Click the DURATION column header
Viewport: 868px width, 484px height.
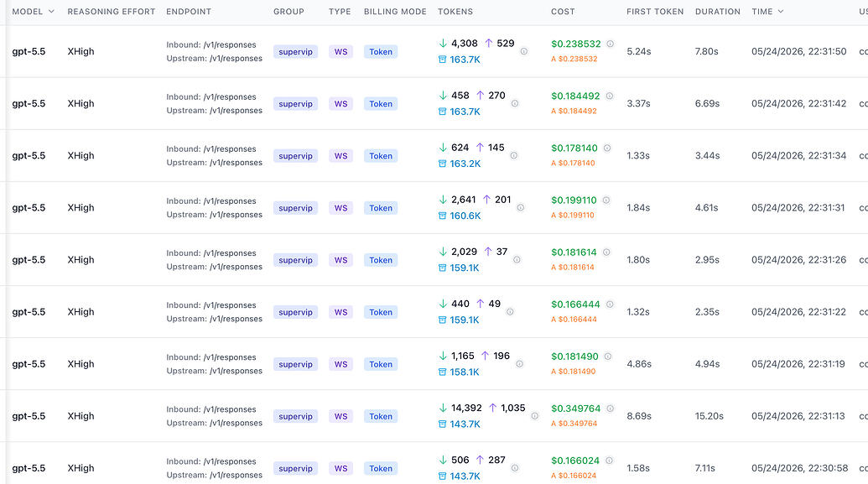717,11
